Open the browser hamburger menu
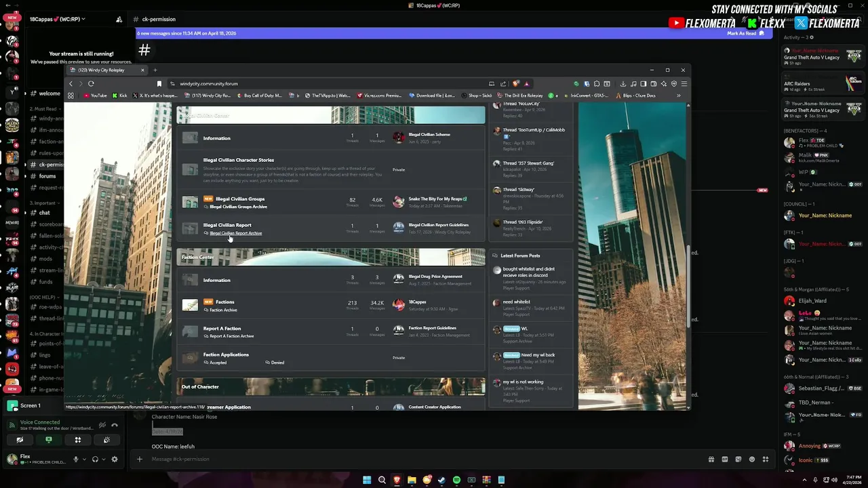The width and height of the screenshot is (868, 488). (x=684, y=83)
